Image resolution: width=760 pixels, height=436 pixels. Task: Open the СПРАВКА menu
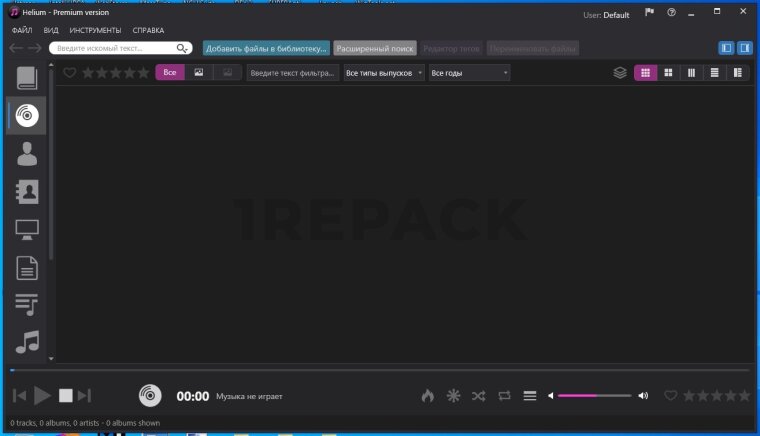pyautogui.click(x=148, y=30)
